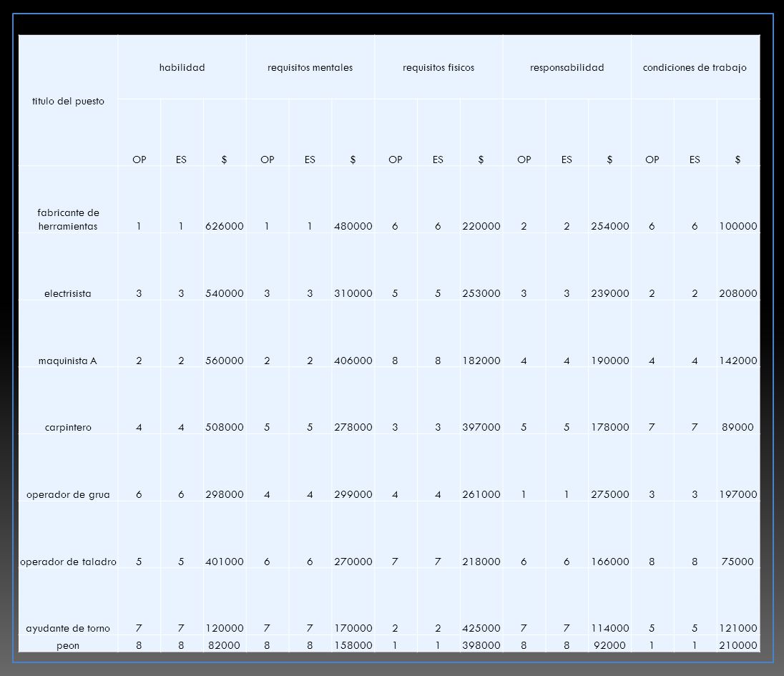Select the 'operador de grua' row label
Screen dimensions: 784x676
click(68, 494)
